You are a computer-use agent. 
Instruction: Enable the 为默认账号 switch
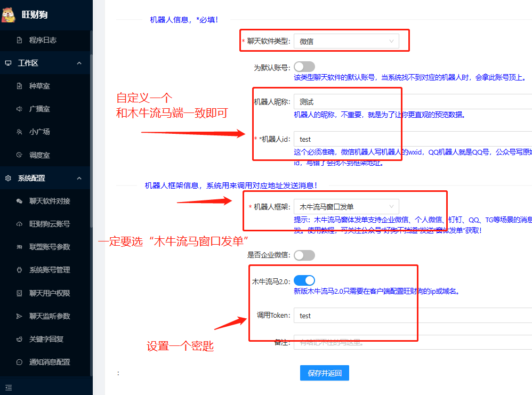[304, 67]
